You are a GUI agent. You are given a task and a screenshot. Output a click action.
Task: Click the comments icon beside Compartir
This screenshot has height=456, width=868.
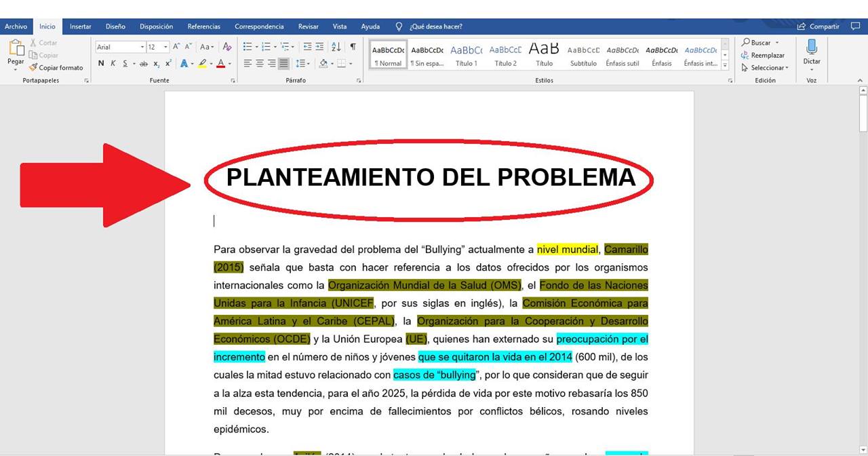854,26
